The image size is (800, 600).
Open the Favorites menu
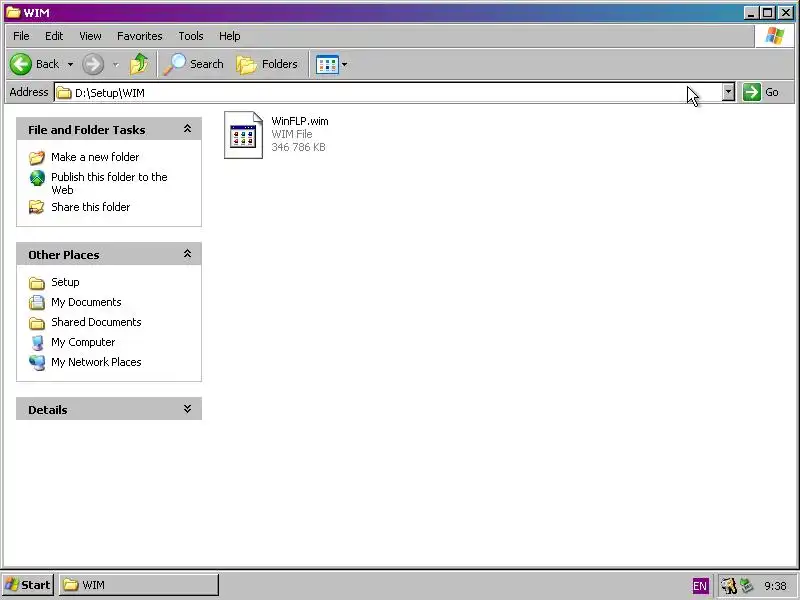pyautogui.click(x=139, y=36)
